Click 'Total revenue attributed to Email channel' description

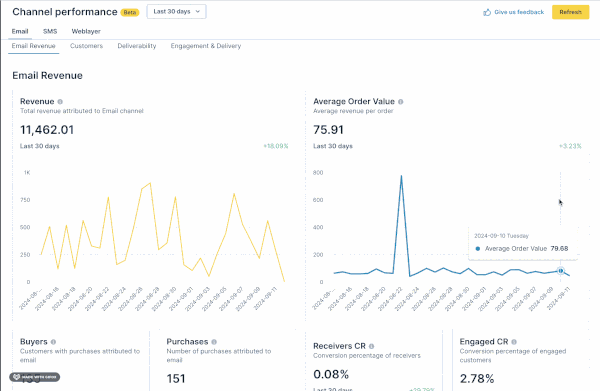[x=82, y=111]
